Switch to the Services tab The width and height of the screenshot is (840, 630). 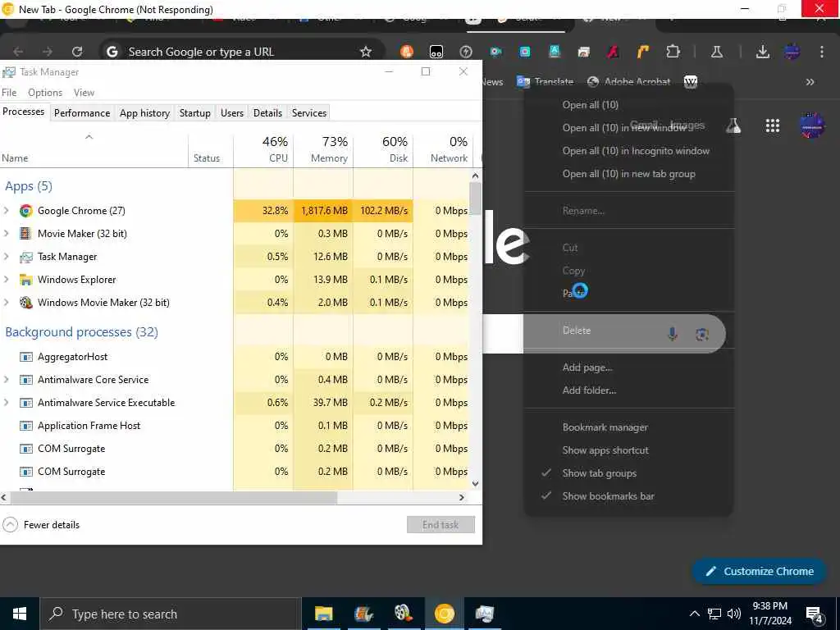(309, 113)
